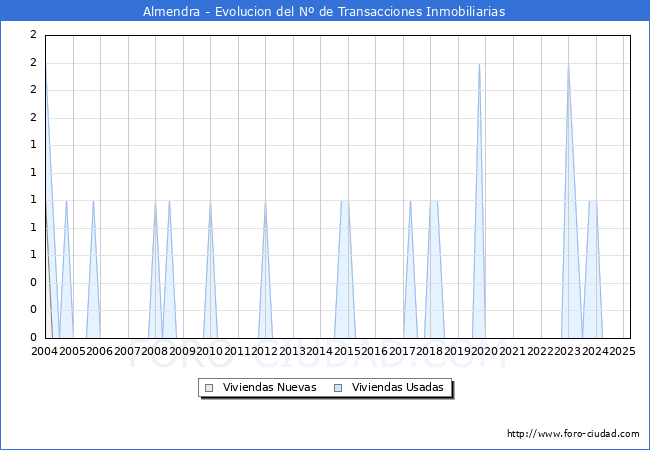Click the 2020 x-axis label

pos(485,351)
